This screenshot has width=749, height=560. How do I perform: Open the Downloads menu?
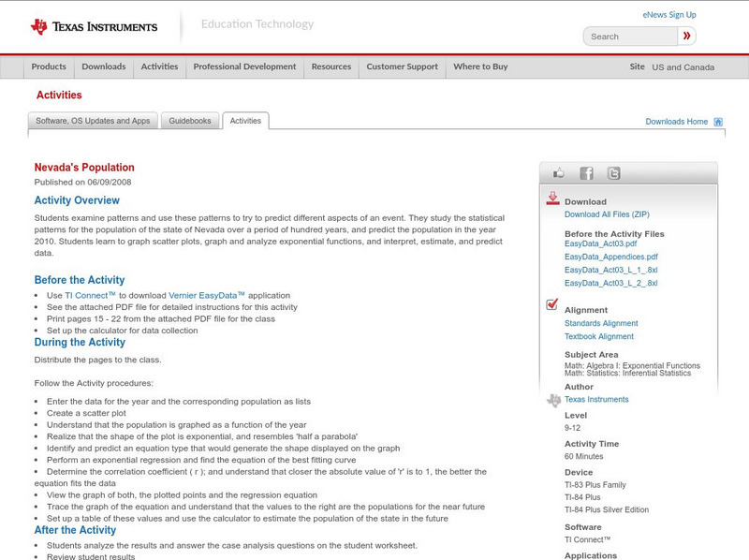[104, 66]
